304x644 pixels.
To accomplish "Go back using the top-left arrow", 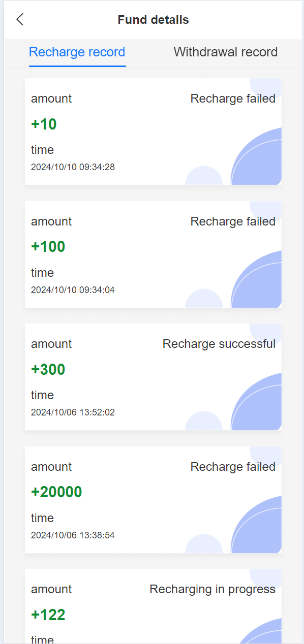I will pos(20,20).
